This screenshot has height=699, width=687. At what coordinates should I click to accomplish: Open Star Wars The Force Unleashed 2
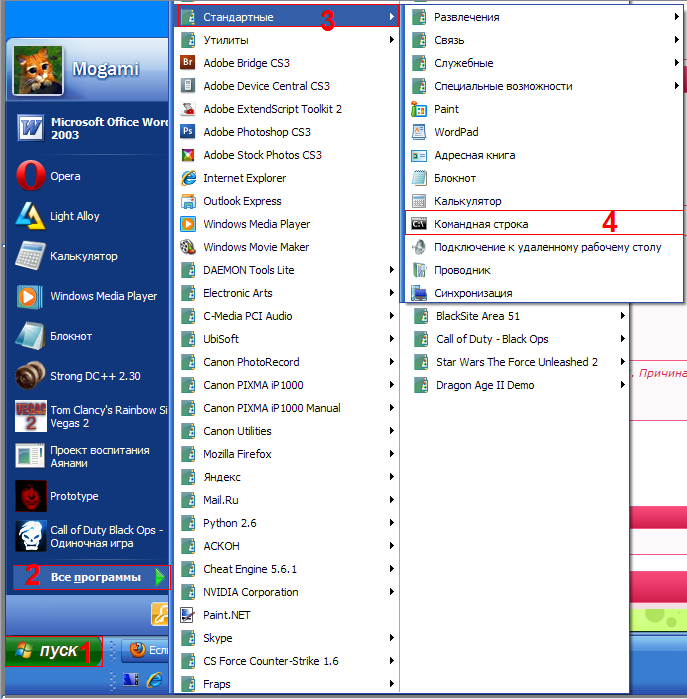(516, 362)
